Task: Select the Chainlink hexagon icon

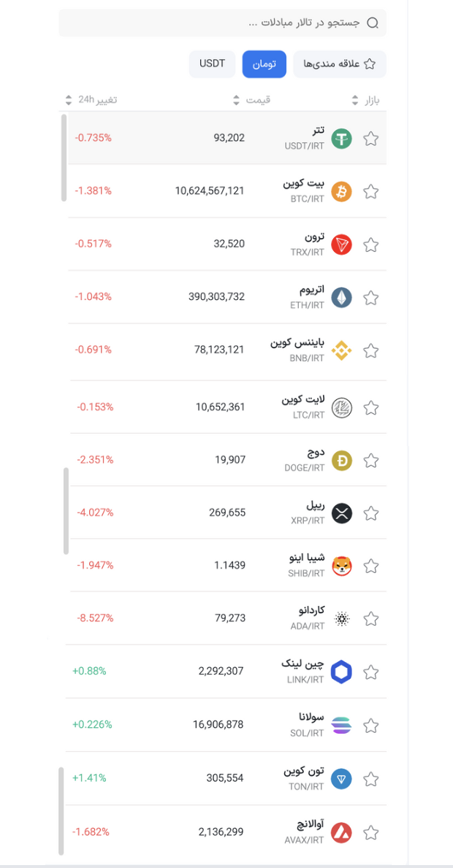Action: pos(340,671)
